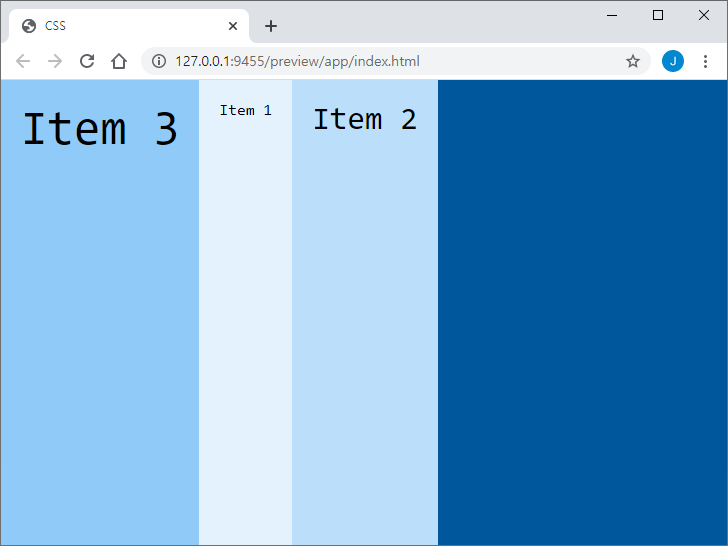The width and height of the screenshot is (728, 546).
Task: Open a new tab with plus button
Action: tap(271, 26)
